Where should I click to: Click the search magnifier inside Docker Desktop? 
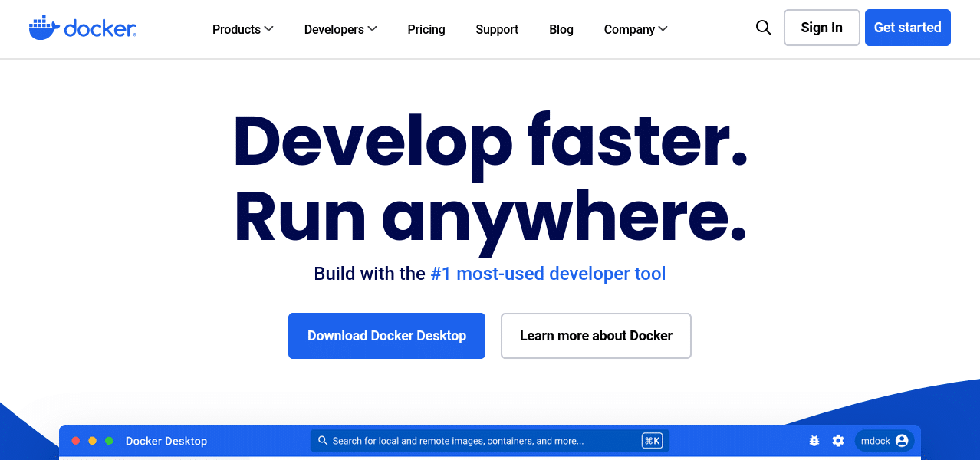(x=322, y=440)
